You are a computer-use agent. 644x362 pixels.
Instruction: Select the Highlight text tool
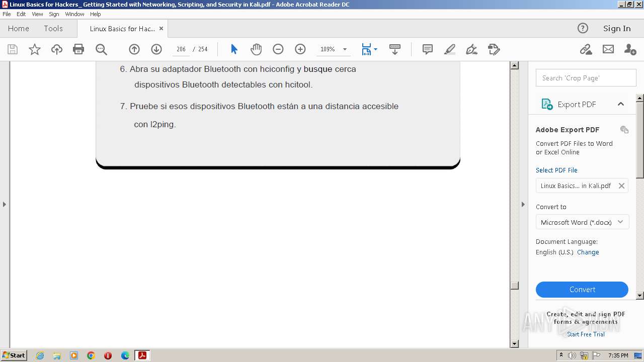coord(450,49)
